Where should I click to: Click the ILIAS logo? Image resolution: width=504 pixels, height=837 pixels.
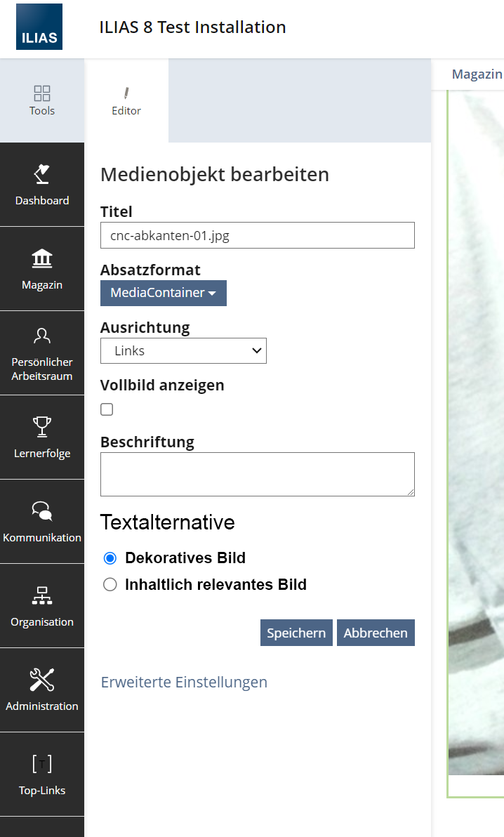39,26
